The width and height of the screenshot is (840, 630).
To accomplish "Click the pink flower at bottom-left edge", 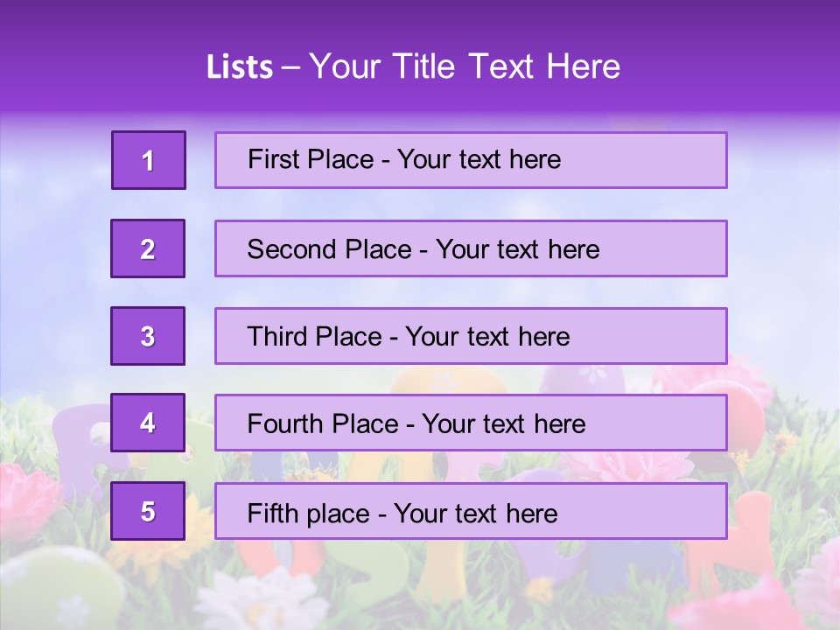I will [26, 499].
